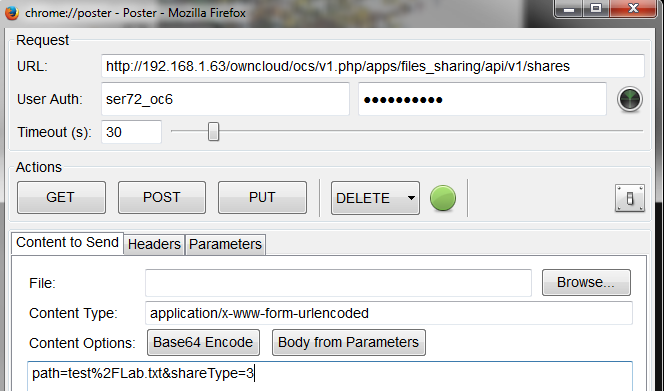Click the Google login radar icon beside password
664x391 pixels.
click(x=630, y=99)
